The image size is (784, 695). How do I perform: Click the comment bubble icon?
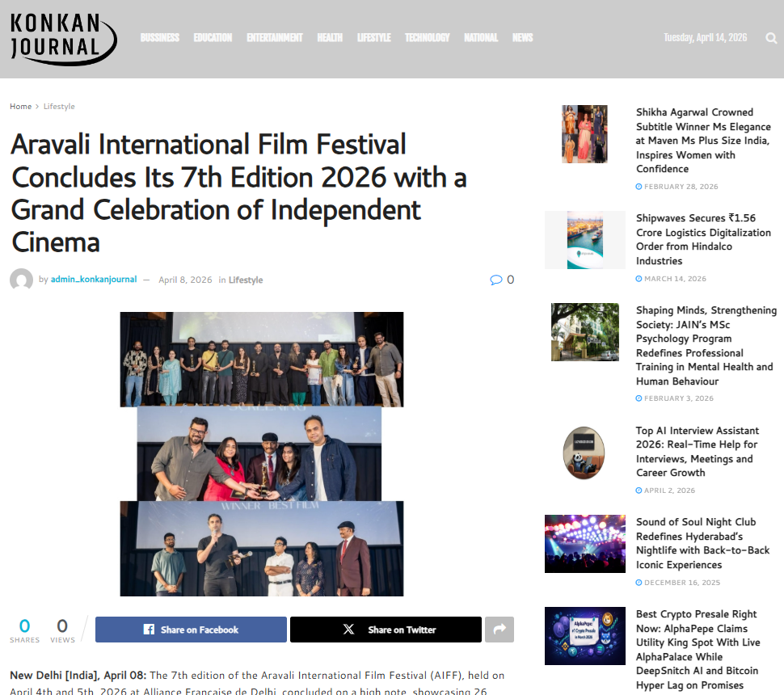pos(495,280)
